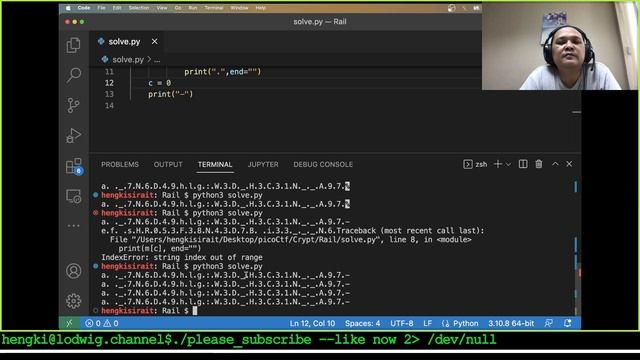The height and width of the screenshot is (360, 640).
Task: Click the terminal prompt input cursor
Action: [195, 311]
